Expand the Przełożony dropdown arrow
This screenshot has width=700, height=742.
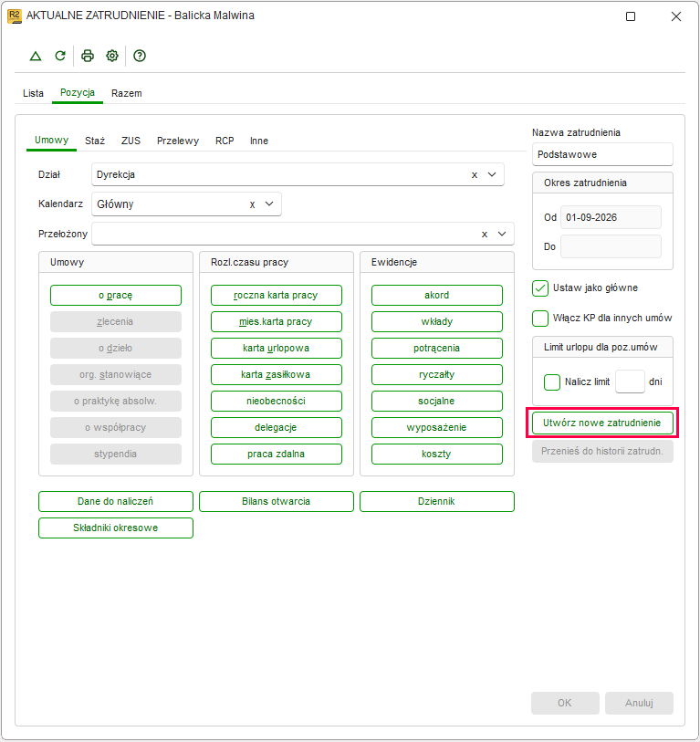502,234
